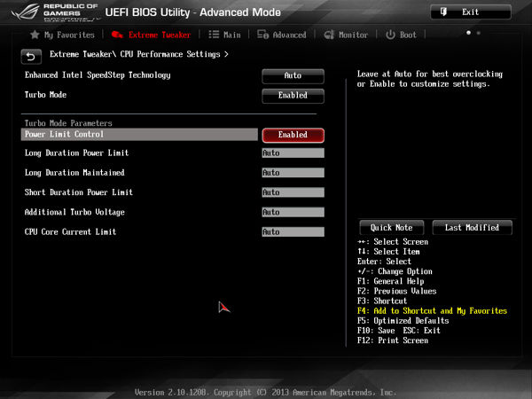Screen dimensions: 532x399
Task: Click the My Favorites star icon
Action: coord(35,35)
